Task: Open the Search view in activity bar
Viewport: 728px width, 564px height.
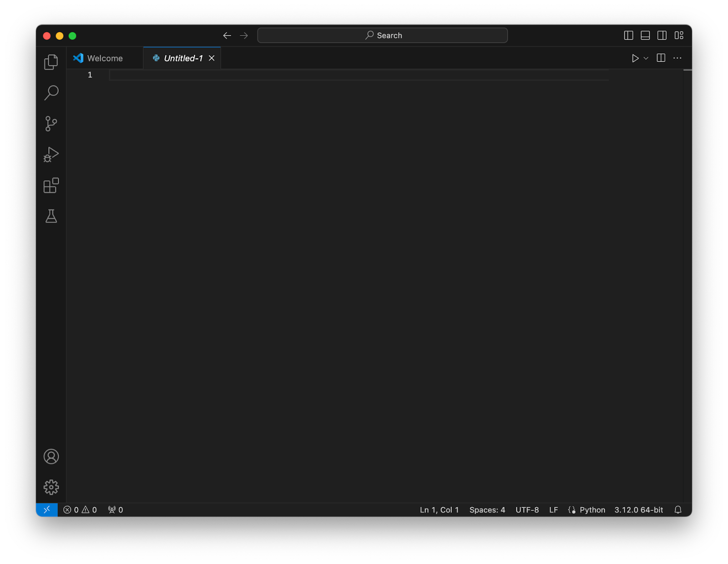Action: click(51, 93)
